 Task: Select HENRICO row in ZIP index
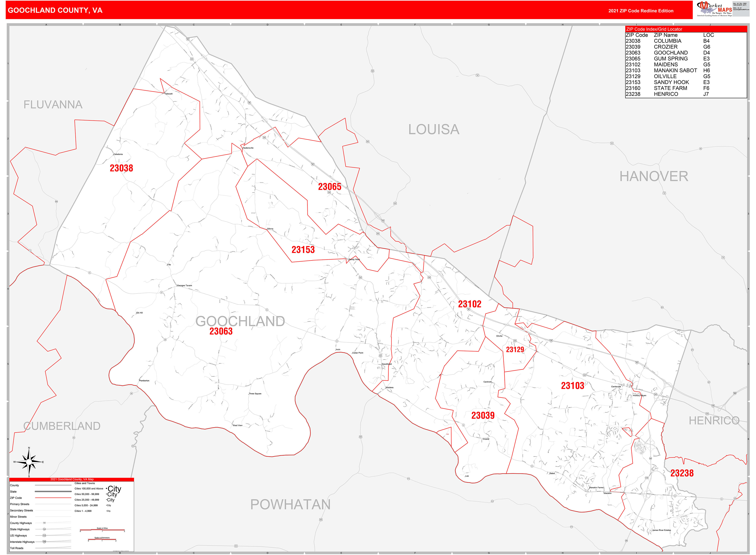686,94
